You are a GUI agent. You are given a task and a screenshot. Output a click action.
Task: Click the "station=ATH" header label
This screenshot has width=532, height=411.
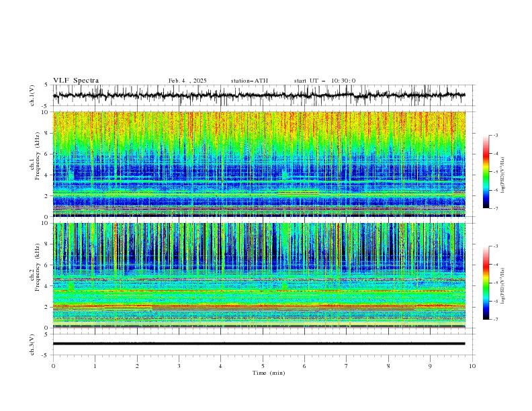point(249,81)
